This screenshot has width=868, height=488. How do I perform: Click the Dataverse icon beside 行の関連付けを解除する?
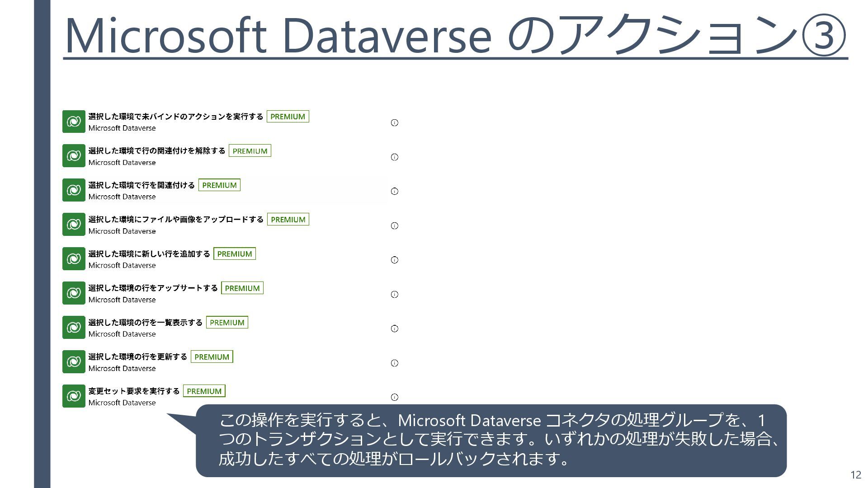pyautogui.click(x=74, y=156)
